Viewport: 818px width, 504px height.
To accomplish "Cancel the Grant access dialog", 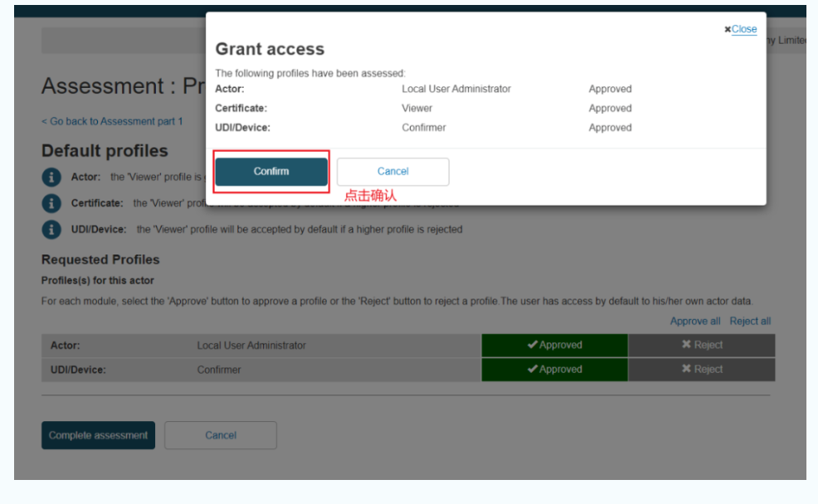I will (392, 172).
